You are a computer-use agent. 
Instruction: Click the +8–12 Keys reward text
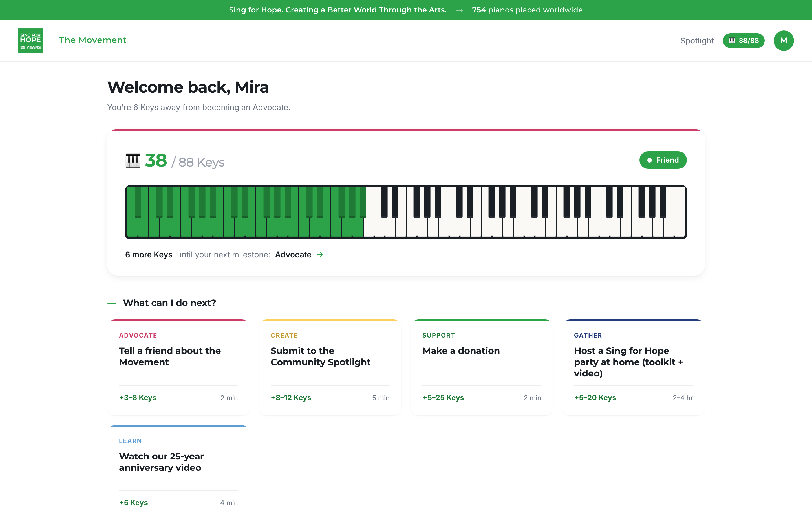pyautogui.click(x=291, y=397)
